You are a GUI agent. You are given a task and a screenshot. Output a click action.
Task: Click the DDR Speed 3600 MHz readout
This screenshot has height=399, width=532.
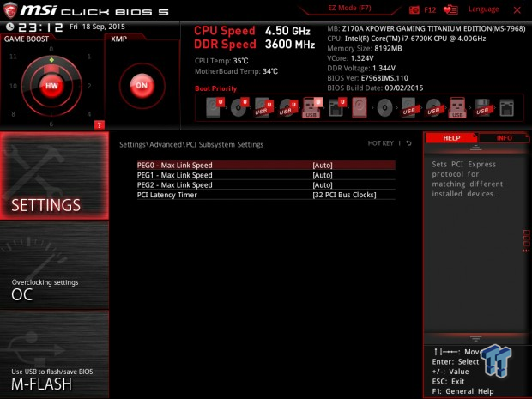[255, 44]
